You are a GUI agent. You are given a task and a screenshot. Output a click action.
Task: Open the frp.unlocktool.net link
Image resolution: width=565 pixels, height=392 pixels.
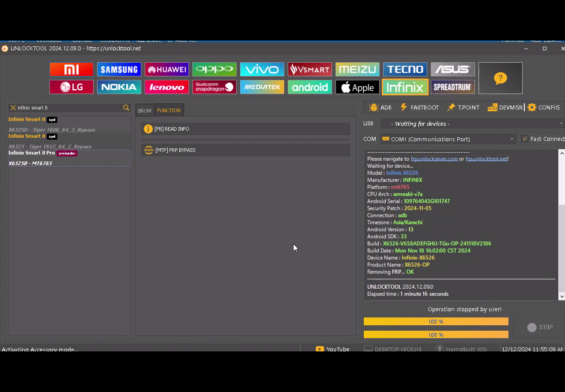[486, 158]
